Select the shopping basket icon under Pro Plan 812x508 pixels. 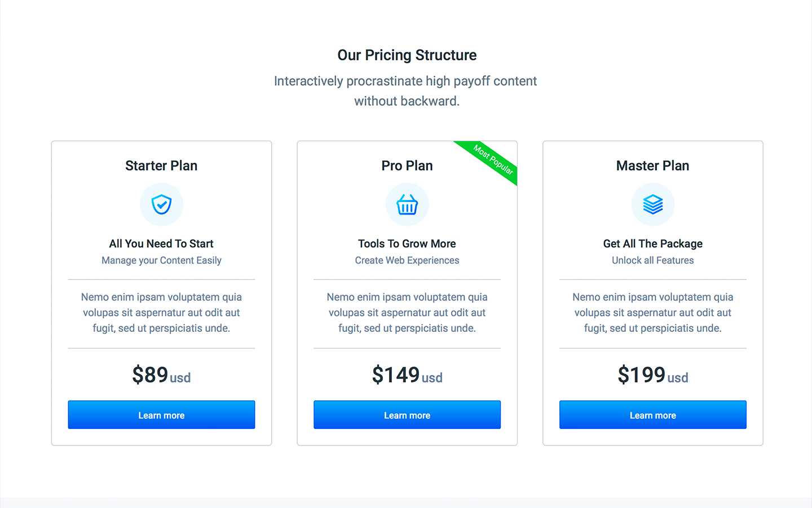tap(407, 204)
